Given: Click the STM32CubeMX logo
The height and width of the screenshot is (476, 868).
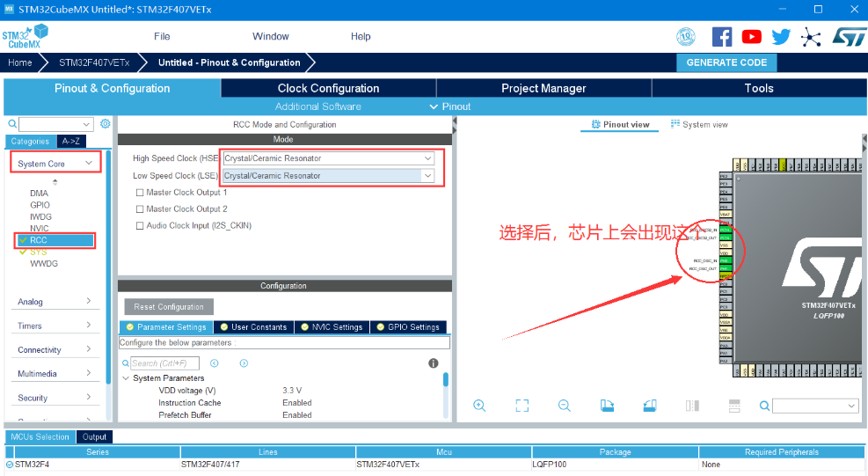Looking at the screenshot, I should [25, 37].
